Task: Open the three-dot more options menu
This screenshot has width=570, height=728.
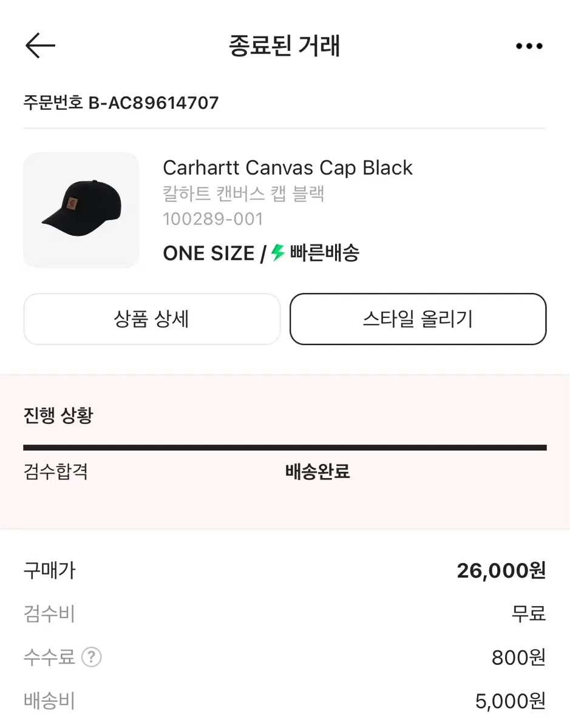Action: pyautogui.click(x=529, y=46)
